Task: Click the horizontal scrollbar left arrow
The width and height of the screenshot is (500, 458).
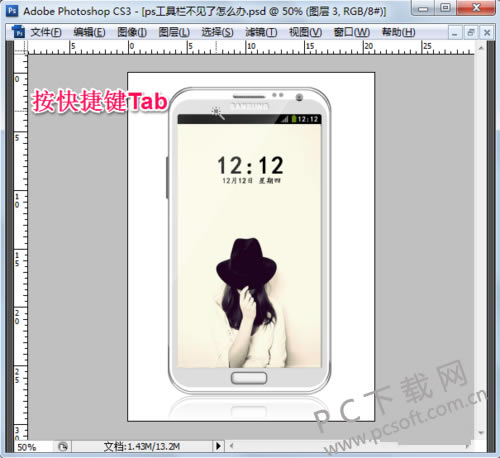Action: click(231, 446)
